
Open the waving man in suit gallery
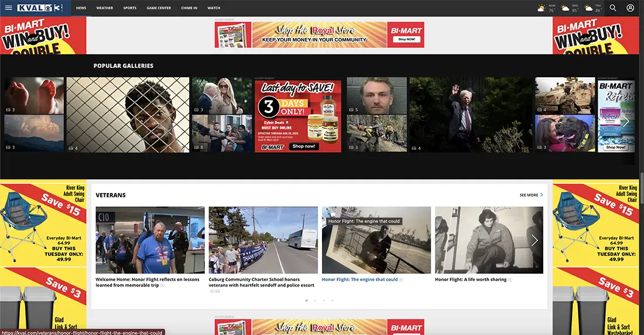tap(471, 115)
